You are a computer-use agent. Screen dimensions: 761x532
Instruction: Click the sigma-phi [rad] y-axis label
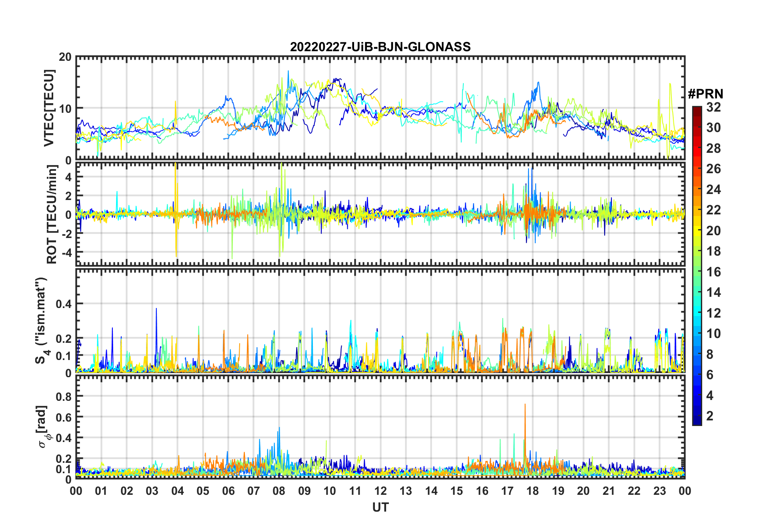[42, 426]
